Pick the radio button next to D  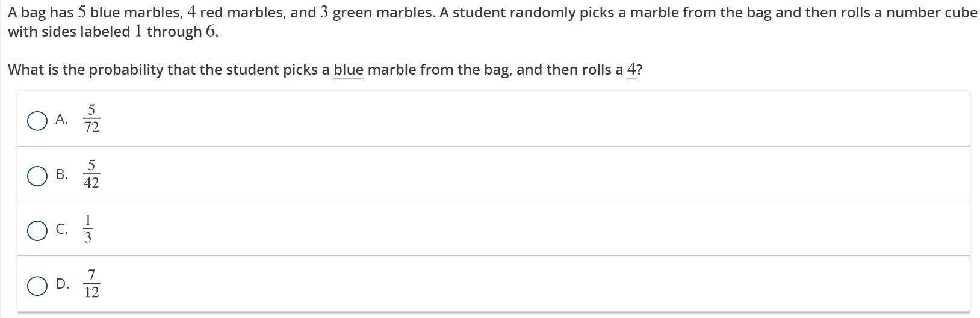37,286
